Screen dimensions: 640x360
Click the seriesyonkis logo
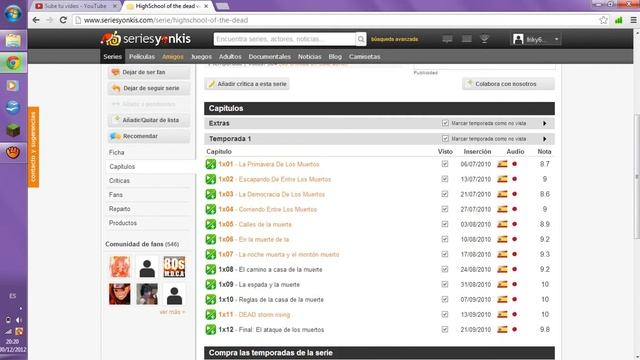coord(145,39)
